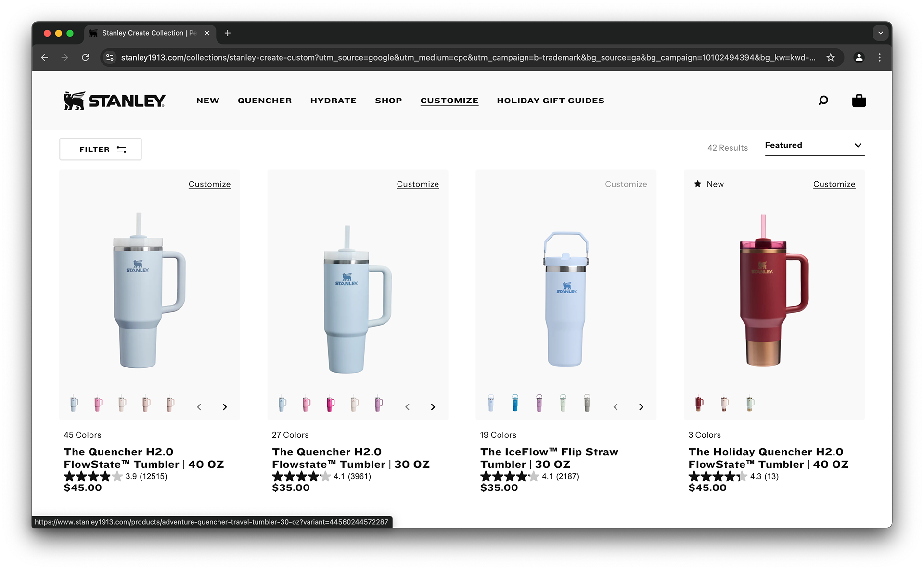Viewport: 924px width, 570px height.
Task: Show previous colors on 30 OZ Flowstate
Action: point(407,407)
